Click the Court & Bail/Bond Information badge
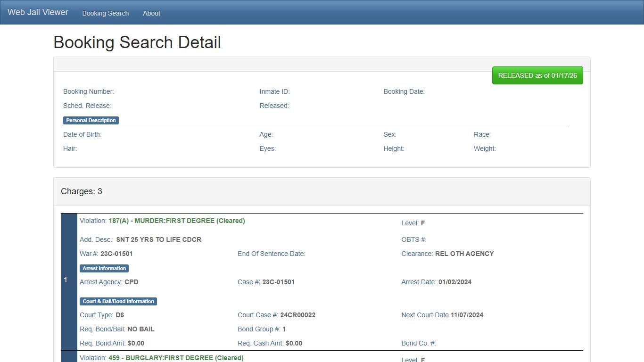Screen dimensions: 644x362 pyautogui.click(x=118, y=301)
